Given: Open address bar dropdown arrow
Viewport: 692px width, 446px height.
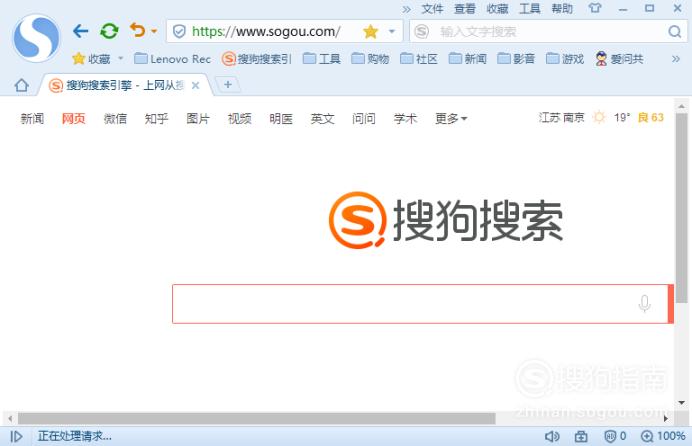Looking at the screenshot, I should [391, 31].
